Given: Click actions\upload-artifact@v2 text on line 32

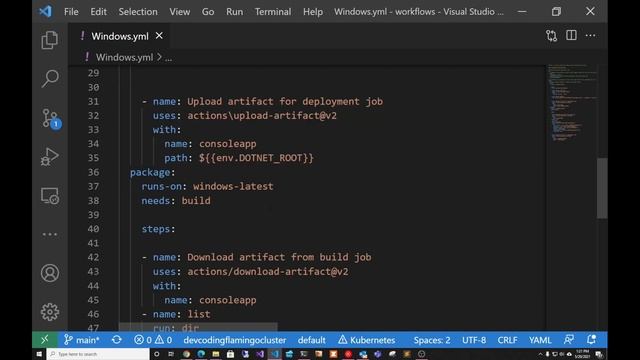Looking at the screenshot, I should [262, 116].
